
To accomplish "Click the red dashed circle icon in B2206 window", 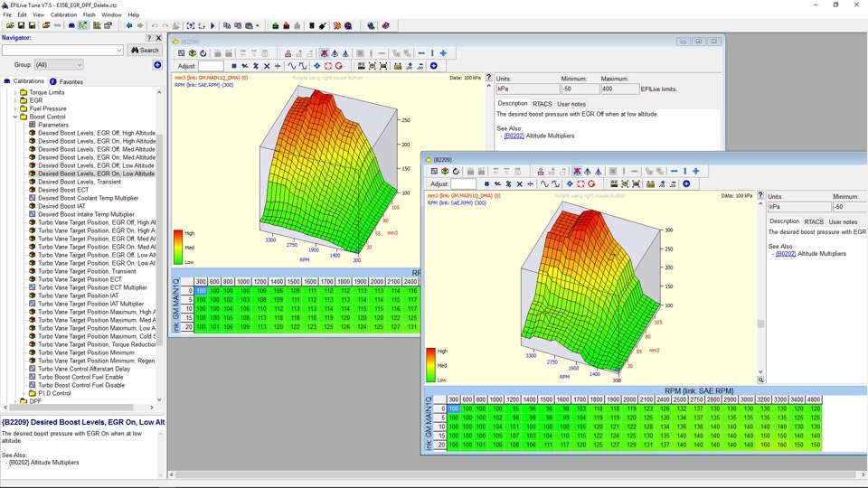I will point(327,66).
